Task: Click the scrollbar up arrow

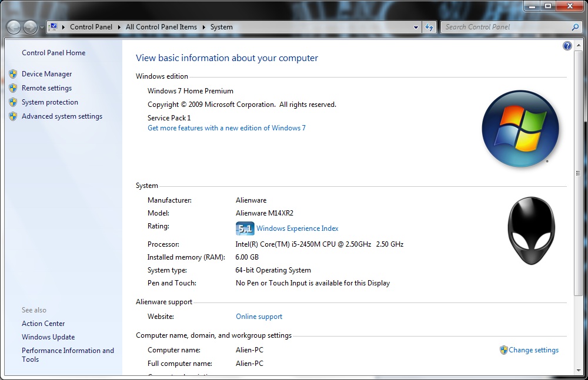Action: 578,44
